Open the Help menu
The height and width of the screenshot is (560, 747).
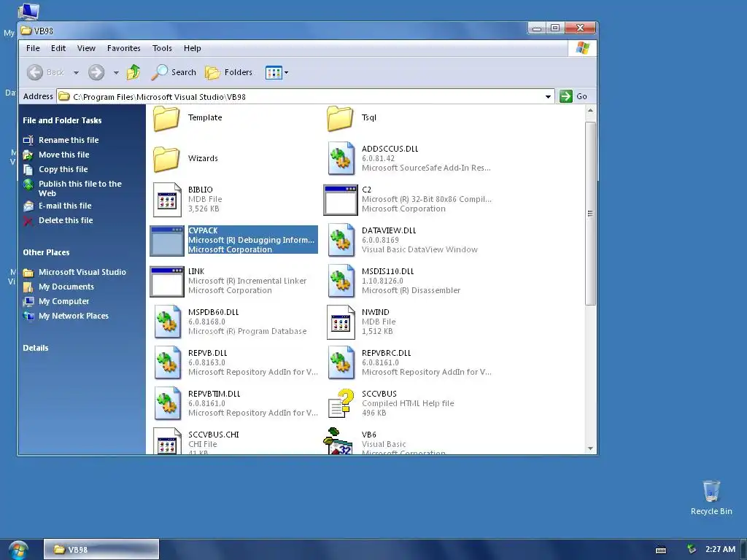point(193,48)
